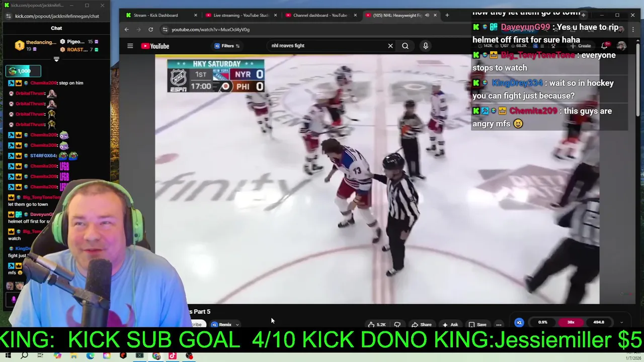The image size is (644, 362).
Task: Close the Stream - Kick Dashboard tab
Action: pos(196,15)
